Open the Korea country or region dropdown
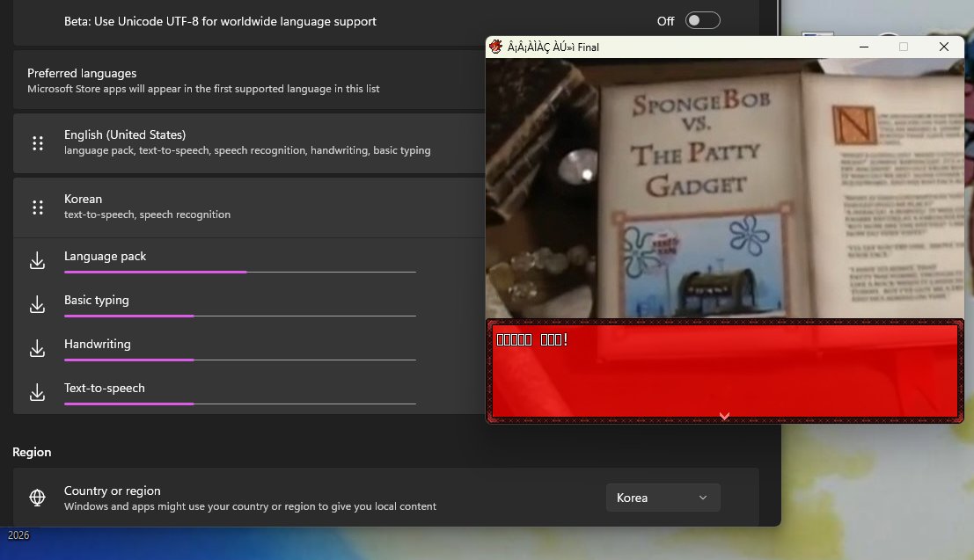This screenshot has width=974, height=560. 663,498
